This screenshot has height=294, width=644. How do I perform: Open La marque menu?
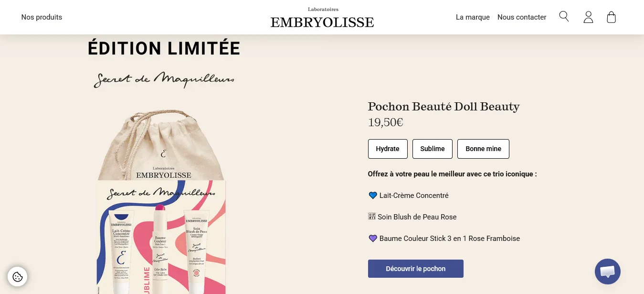click(473, 17)
